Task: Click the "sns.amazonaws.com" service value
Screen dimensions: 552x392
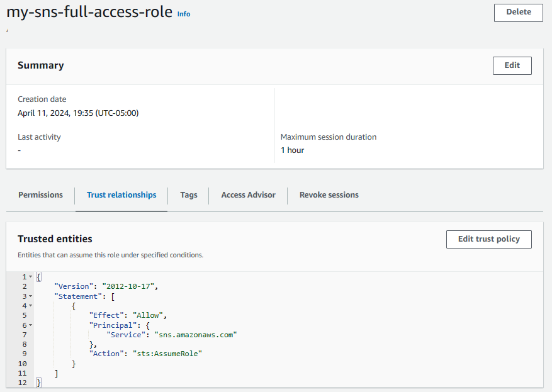Action: [x=196, y=335]
